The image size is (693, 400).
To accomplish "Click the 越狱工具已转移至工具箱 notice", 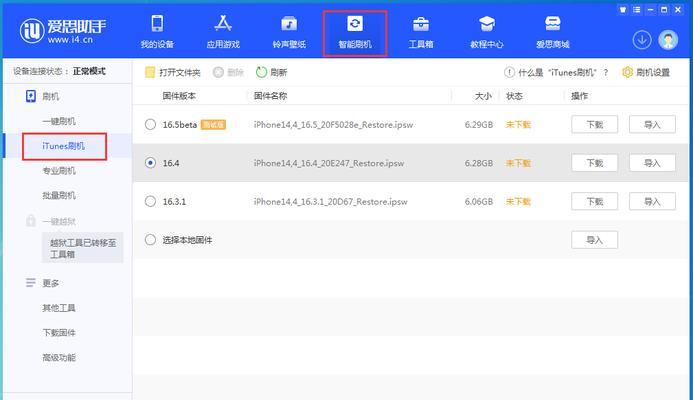I will click(83, 248).
